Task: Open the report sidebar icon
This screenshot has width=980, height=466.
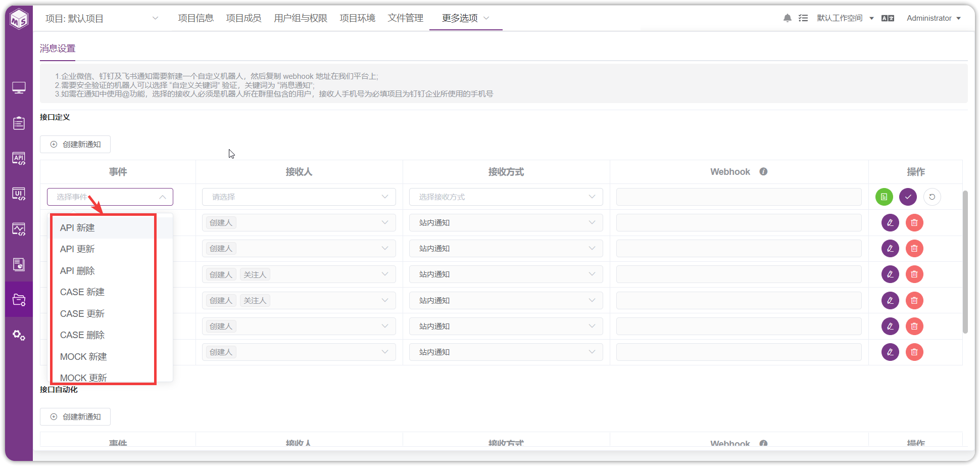Action: click(19, 264)
